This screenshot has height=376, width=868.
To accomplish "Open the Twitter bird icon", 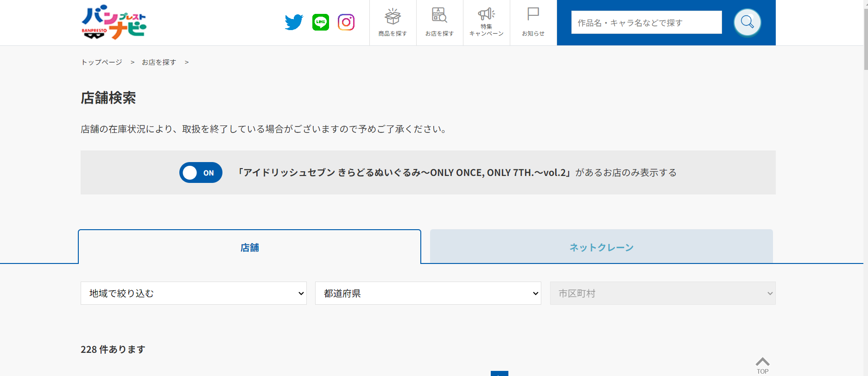I will click(x=294, y=22).
